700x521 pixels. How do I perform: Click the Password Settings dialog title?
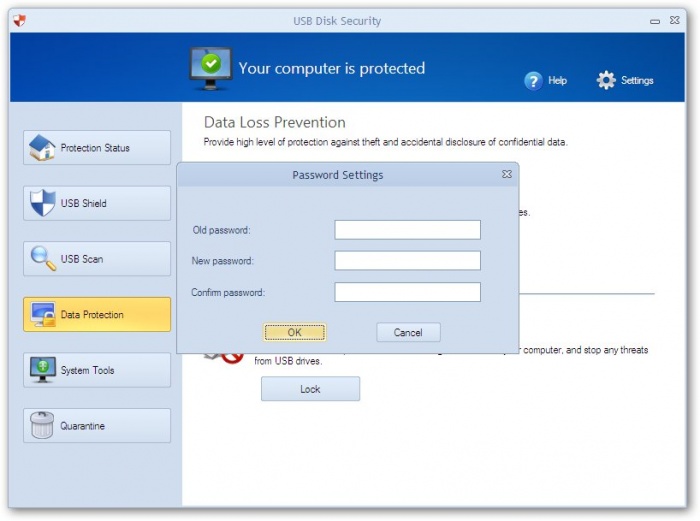click(338, 175)
